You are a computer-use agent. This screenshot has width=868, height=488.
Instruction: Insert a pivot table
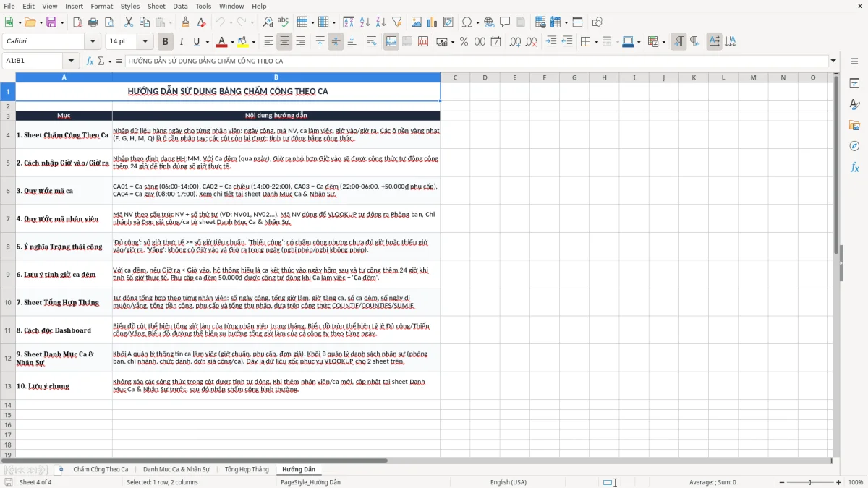click(x=448, y=22)
